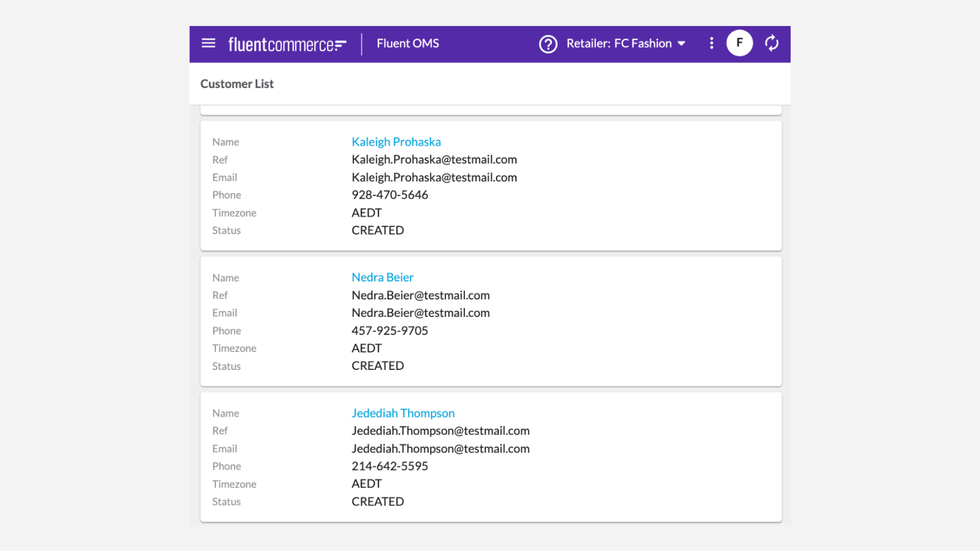Click the Customer List heading
Screen dimensions: 980x551
tap(237, 83)
